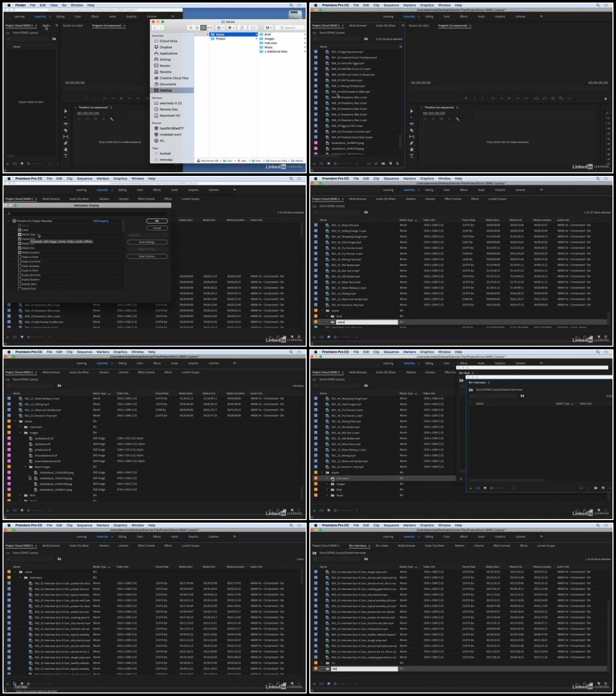Enable the Audio Duration metadata checkbox
Image resolution: width=616 pixels, height=696 pixels.
click(x=20, y=280)
